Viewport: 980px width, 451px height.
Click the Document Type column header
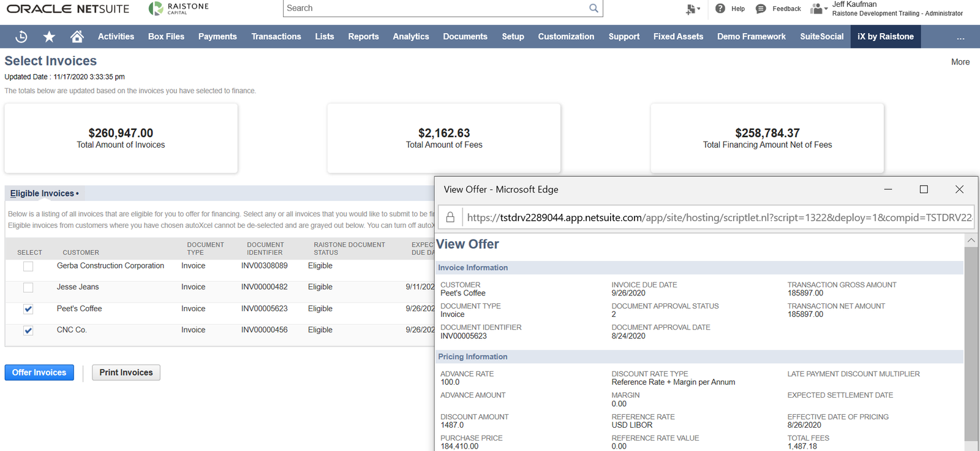[x=205, y=248]
